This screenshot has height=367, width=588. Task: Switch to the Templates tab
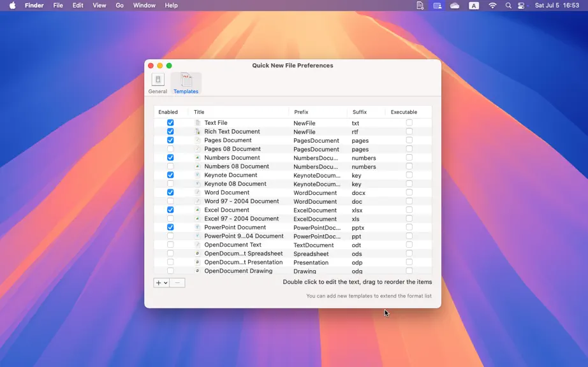[186, 83]
